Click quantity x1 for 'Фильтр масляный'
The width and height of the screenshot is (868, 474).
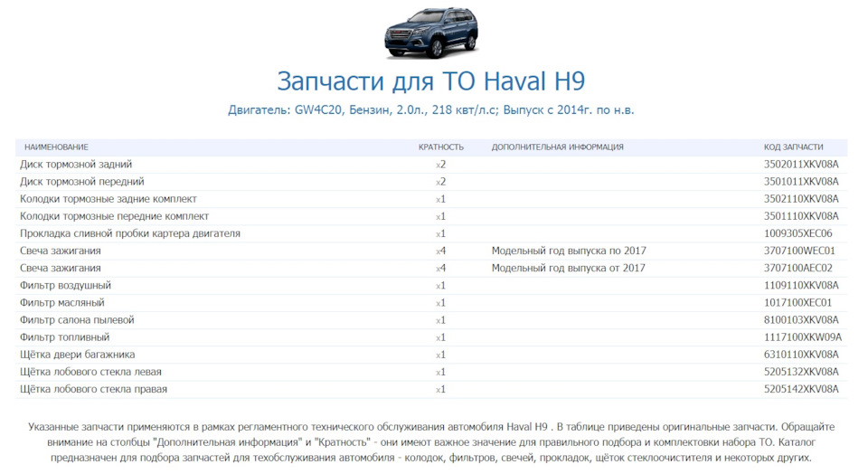pyautogui.click(x=440, y=303)
